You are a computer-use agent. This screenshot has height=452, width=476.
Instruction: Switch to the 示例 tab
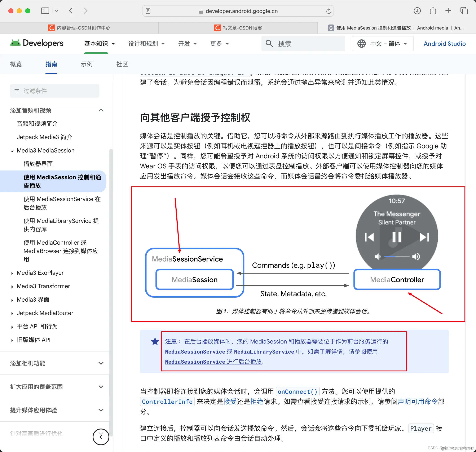(x=87, y=64)
